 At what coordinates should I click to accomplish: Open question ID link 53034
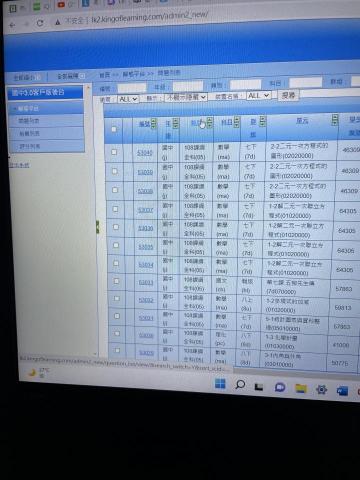coord(146,265)
